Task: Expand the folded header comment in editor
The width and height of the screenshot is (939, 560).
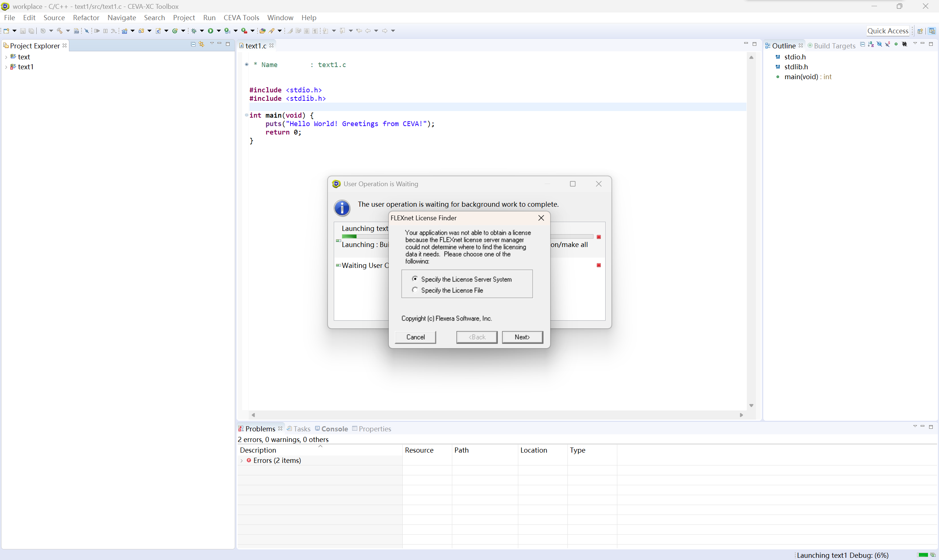Action: tap(246, 65)
